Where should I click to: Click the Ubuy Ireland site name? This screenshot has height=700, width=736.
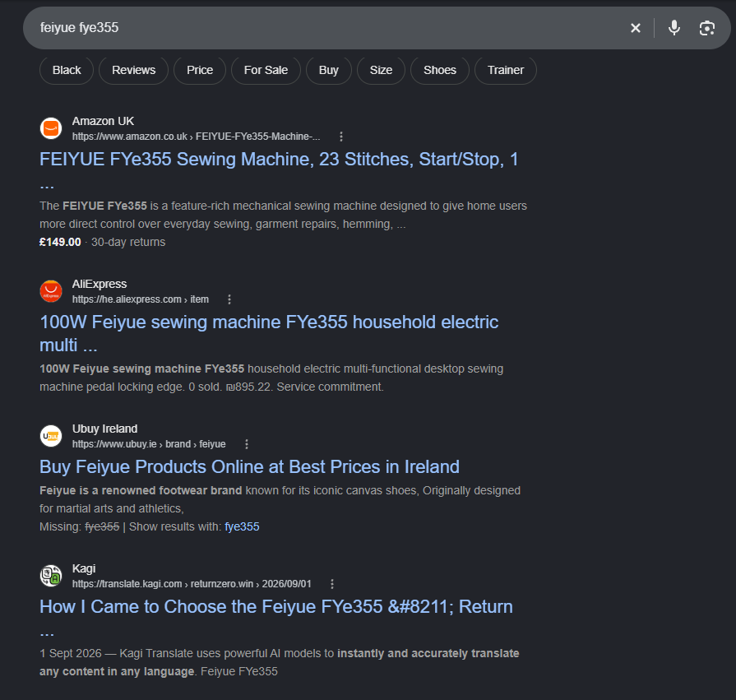point(104,429)
